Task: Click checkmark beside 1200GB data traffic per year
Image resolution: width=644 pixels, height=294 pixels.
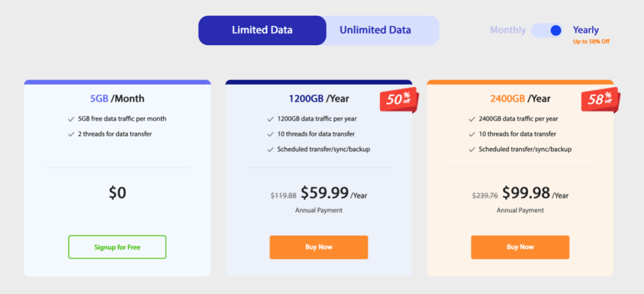Action: 270,119
